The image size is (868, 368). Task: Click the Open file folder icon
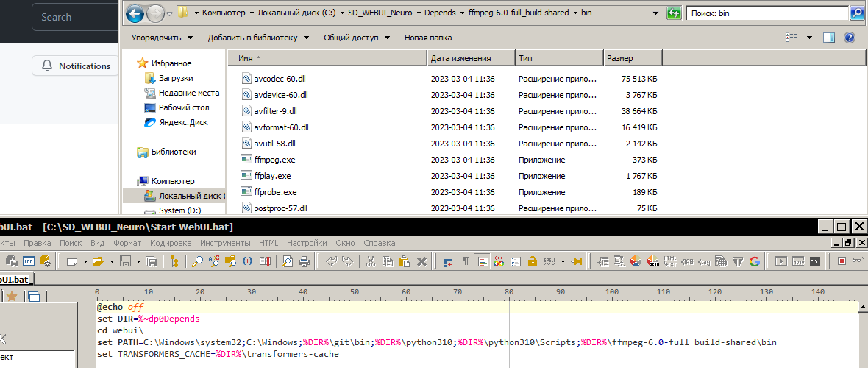(98, 261)
